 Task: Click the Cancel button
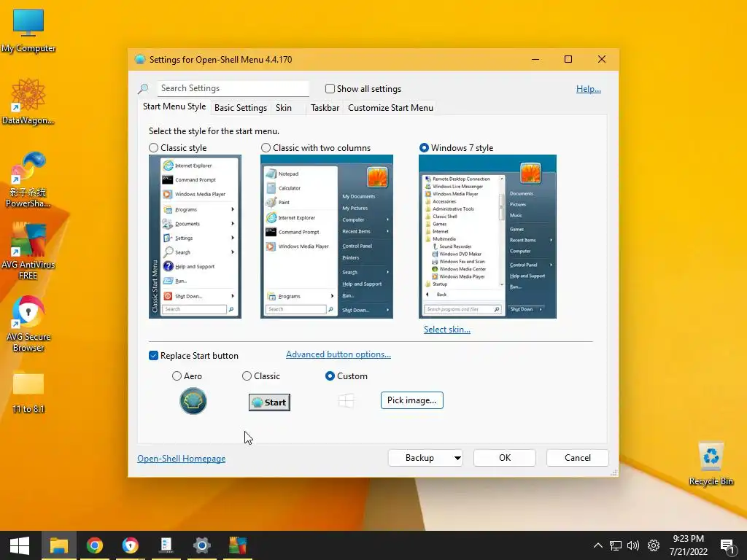coord(578,458)
